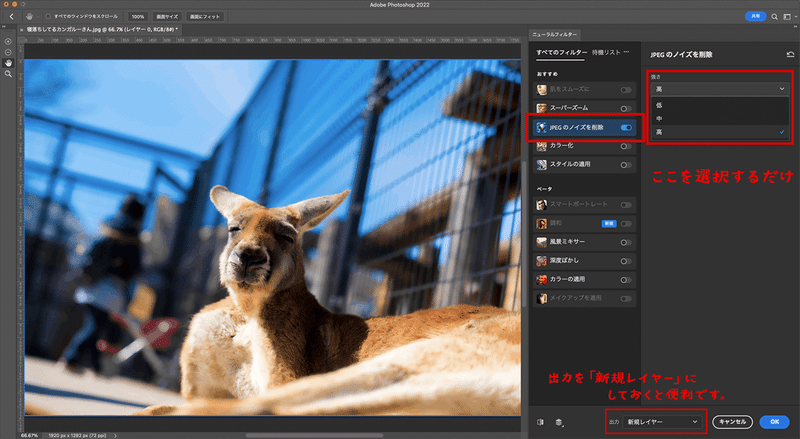Toggle the スーパーズーム filter switch
This screenshot has width=800, height=439.
point(626,108)
